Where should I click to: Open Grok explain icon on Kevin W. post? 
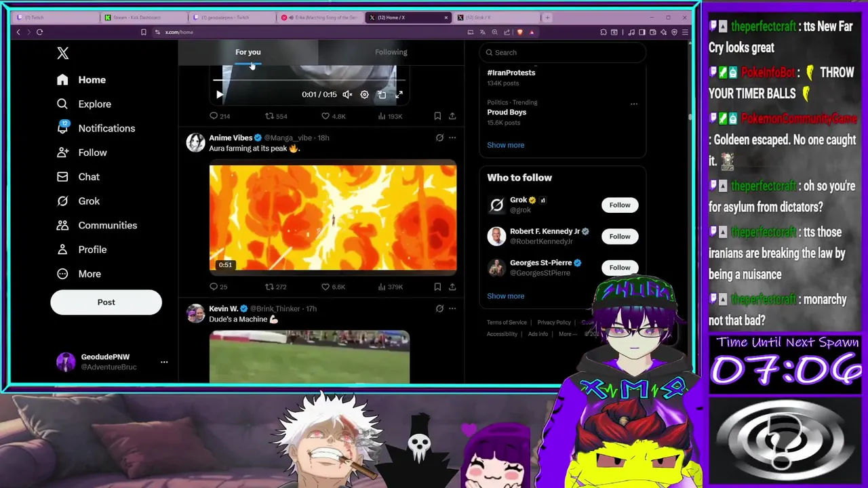439,308
